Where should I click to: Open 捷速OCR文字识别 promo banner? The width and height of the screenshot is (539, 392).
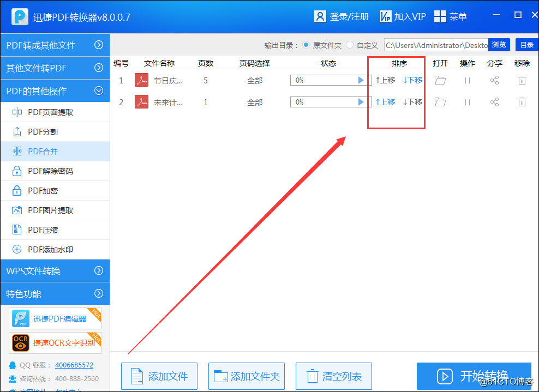point(55,343)
